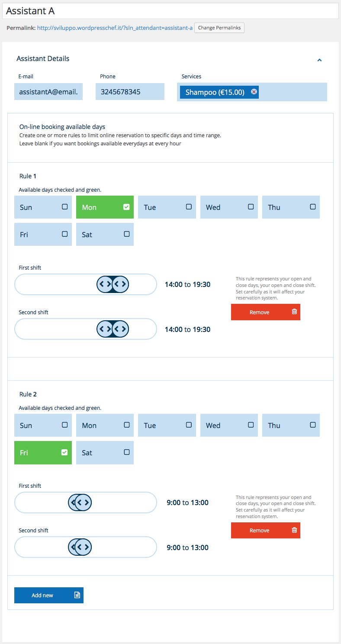The width and height of the screenshot is (341, 644).
Task: Click trash icon on Rule 2 Remove button
Action: coord(294,530)
